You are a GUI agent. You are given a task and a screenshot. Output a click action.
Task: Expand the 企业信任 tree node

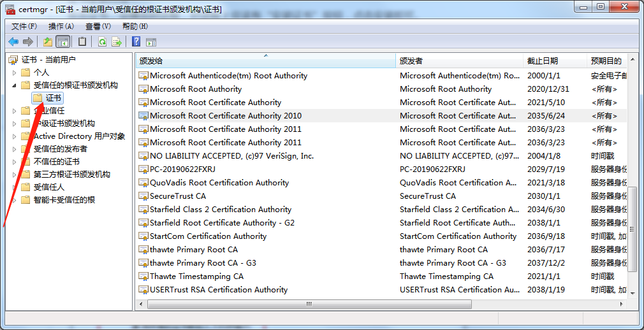(x=15, y=111)
